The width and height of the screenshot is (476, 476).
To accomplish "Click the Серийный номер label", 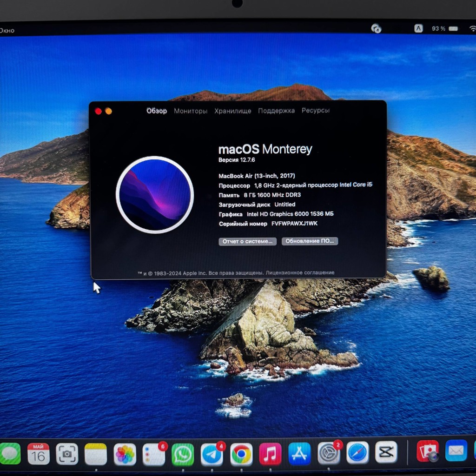I will [243, 224].
